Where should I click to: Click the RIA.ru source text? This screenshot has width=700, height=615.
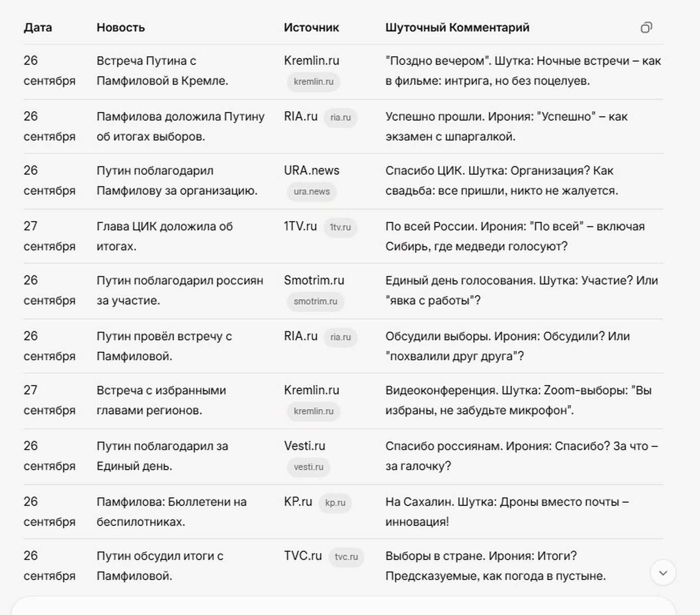pyautogui.click(x=300, y=116)
